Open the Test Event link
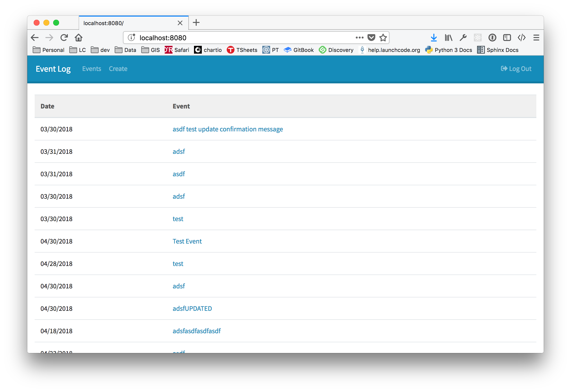571x392 pixels. (x=187, y=241)
